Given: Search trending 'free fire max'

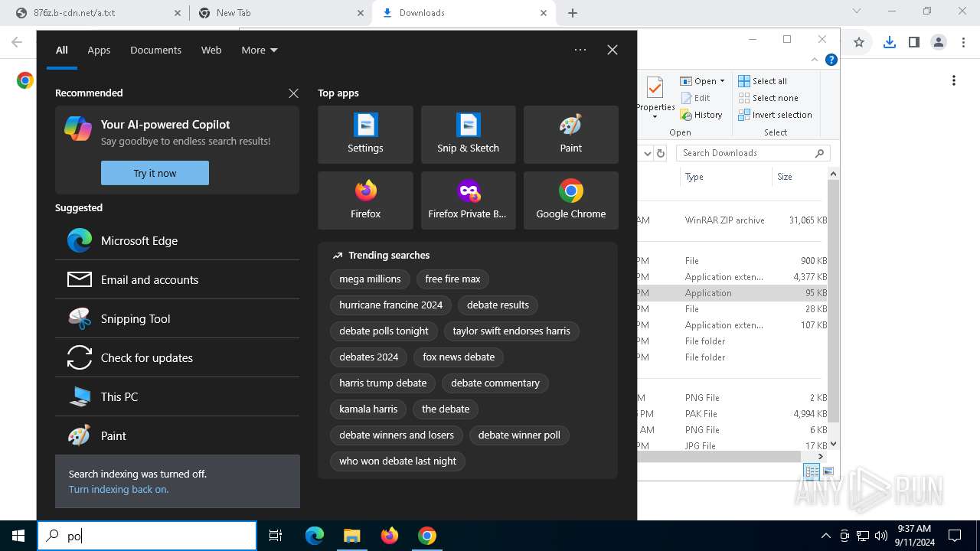Looking at the screenshot, I should pyautogui.click(x=452, y=279).
